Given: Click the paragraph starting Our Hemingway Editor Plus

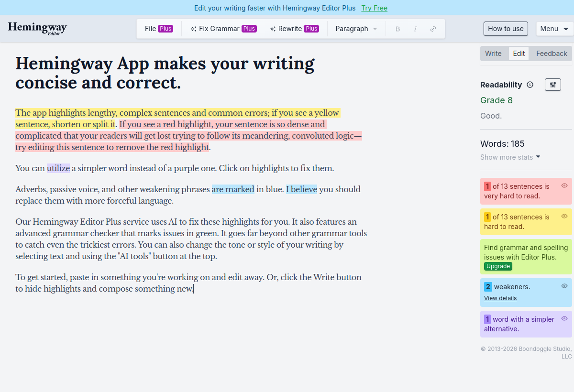Looking at the screenshot, I should click(x=191, y=239).
